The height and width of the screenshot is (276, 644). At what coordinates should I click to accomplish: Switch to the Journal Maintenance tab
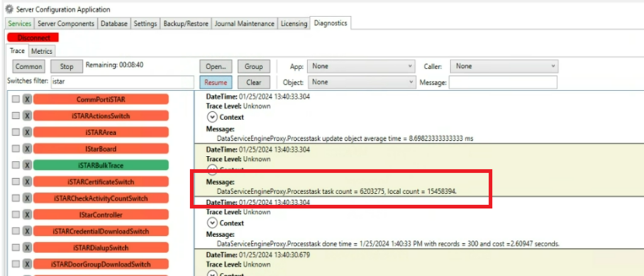point(245,23)
